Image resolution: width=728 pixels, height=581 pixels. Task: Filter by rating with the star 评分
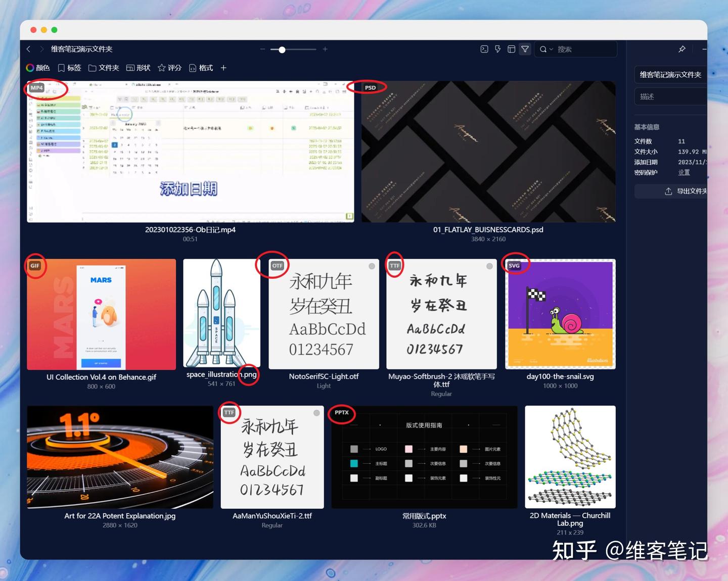click(169, 67)
